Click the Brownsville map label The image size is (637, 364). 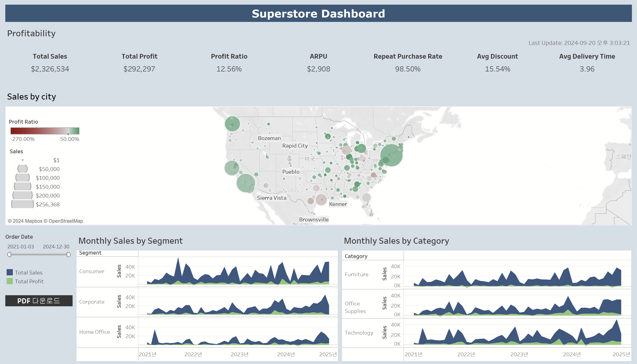coord(314,220)
